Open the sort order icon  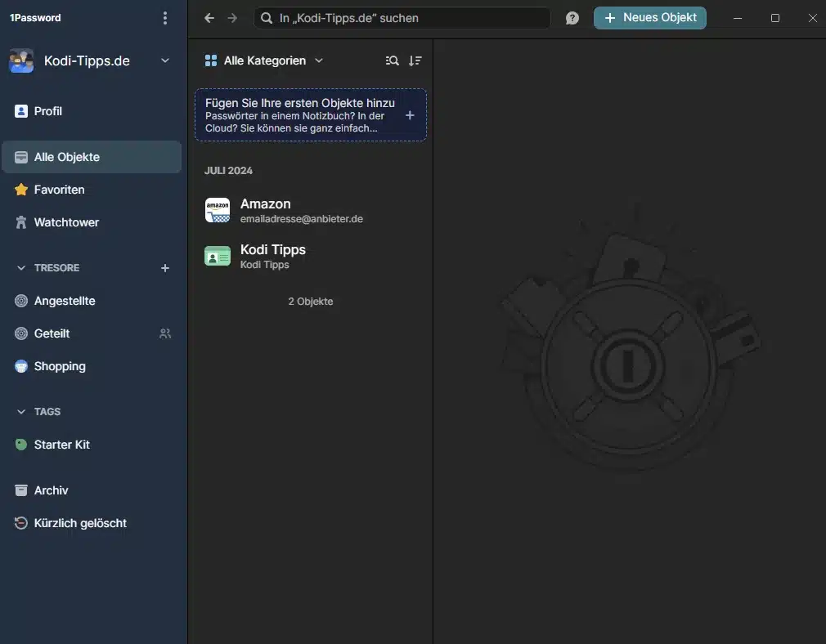[x=415, y=60]
